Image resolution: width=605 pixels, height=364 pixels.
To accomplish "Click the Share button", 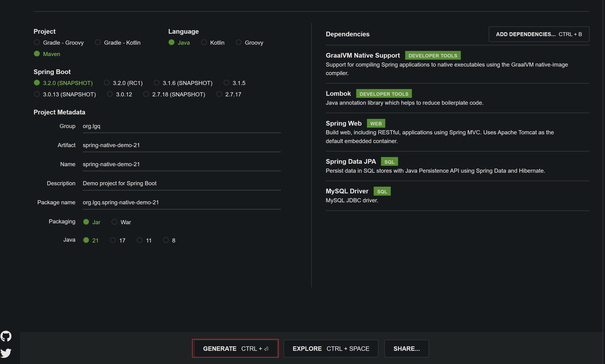I will (406, 348).
